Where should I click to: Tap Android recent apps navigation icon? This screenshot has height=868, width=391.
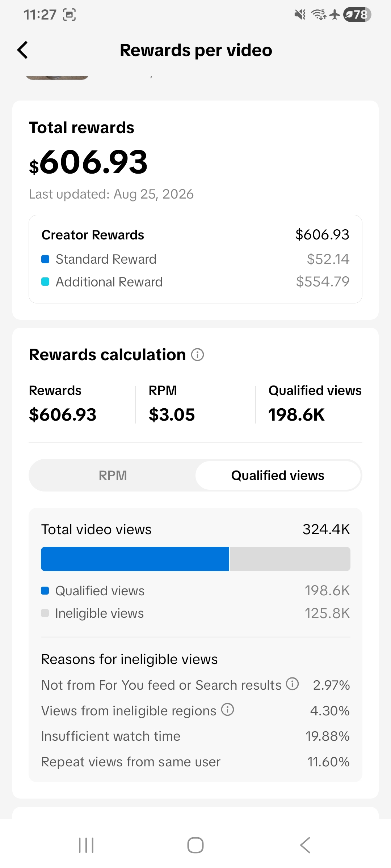tap(86, 845)
